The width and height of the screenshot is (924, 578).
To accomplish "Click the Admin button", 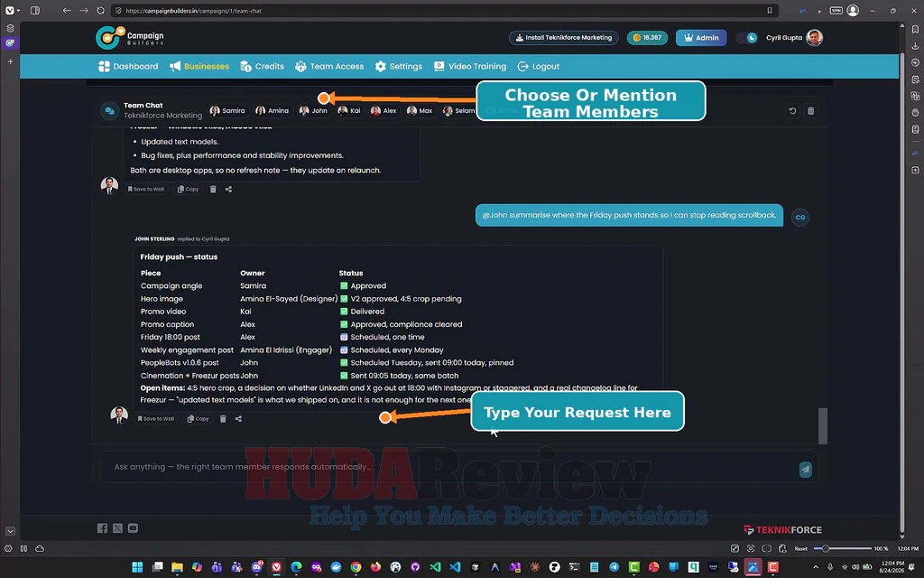I will [701, 38].
